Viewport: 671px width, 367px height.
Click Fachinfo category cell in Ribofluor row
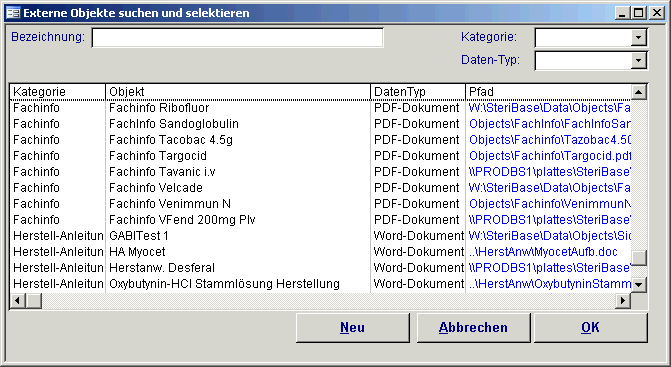pyautogui.click(x=58, y=108)
